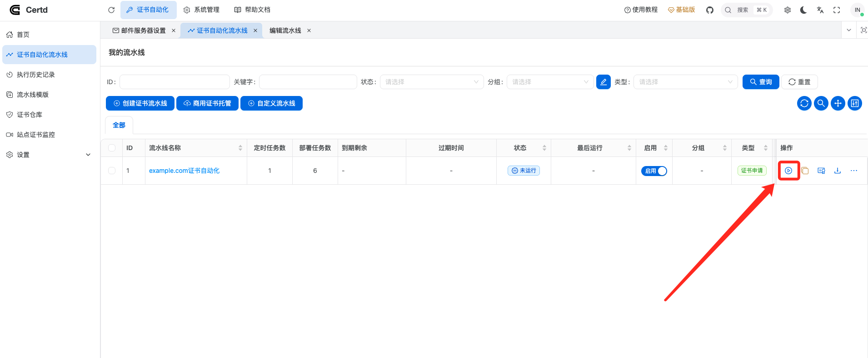Open 站点证书监控 in sidebar
The width and height of the screenshot is (868, 358).
click(x=49, y=135)
